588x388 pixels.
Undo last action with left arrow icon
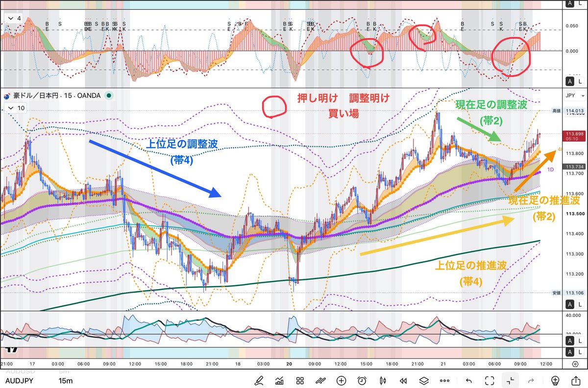(469, 380)
